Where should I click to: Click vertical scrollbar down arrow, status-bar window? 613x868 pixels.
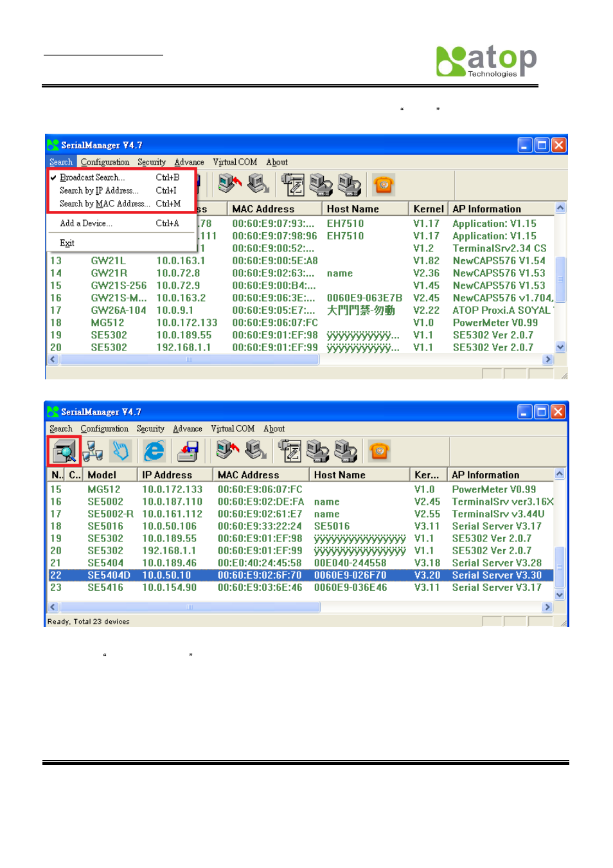560,595
